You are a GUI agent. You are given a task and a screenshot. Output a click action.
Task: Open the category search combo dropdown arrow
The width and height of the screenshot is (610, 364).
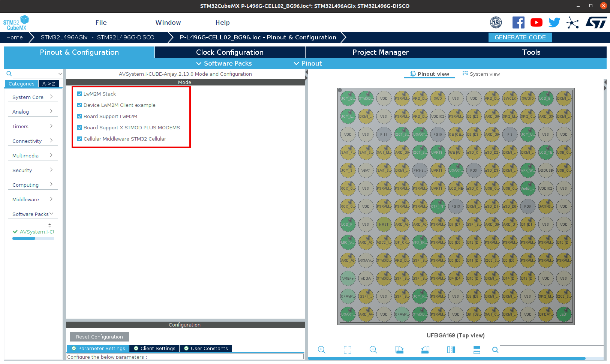[60, 74]
